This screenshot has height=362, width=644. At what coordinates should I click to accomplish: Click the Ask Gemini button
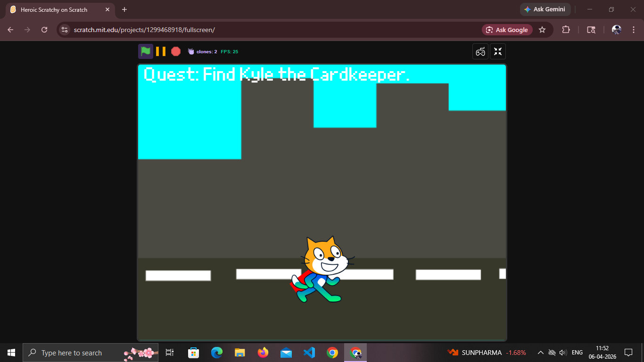(x=545, y=9)
